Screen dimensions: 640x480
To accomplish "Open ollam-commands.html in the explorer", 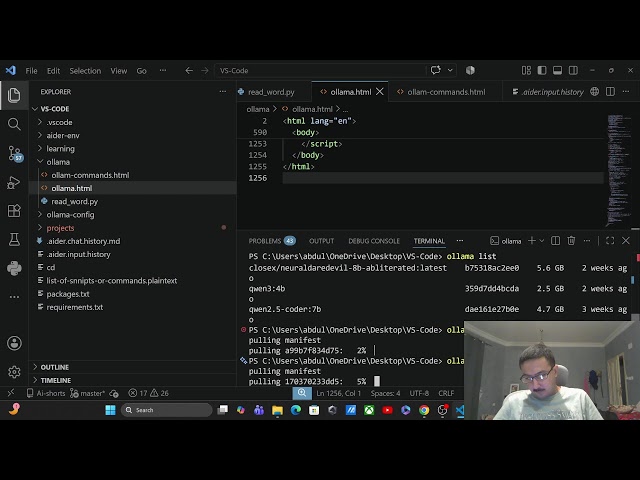I will coord(90,175).
